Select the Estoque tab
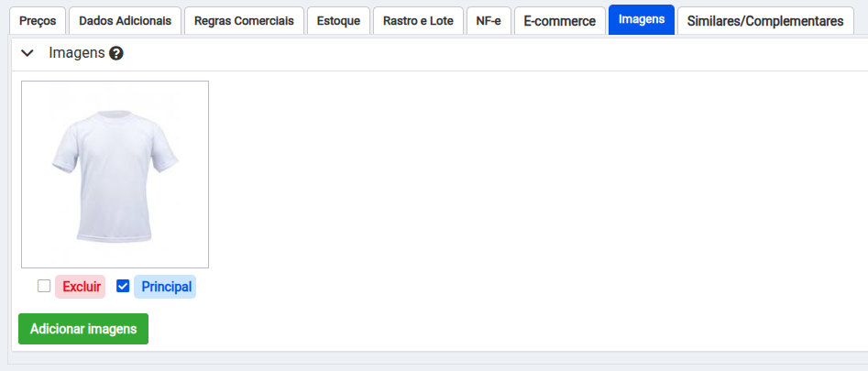This screenshot has width=868, height=371. (x=338, y=20)
